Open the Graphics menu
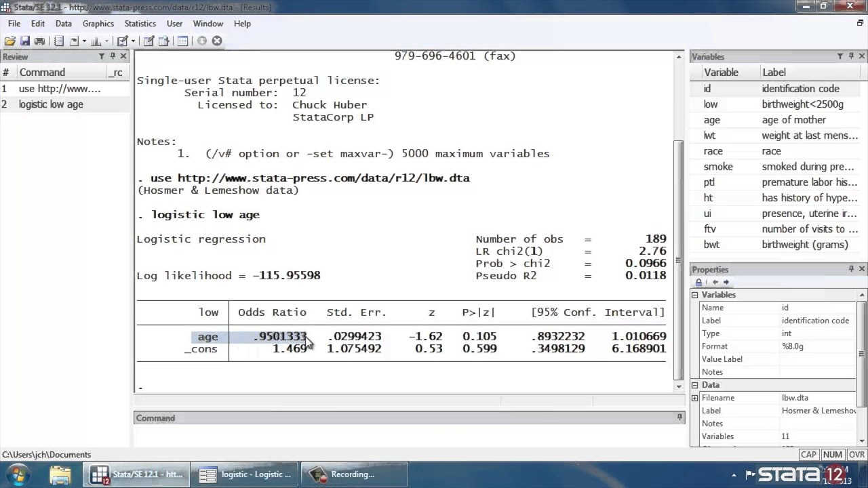This screenshot has width=868, height=488. [98, 24]
